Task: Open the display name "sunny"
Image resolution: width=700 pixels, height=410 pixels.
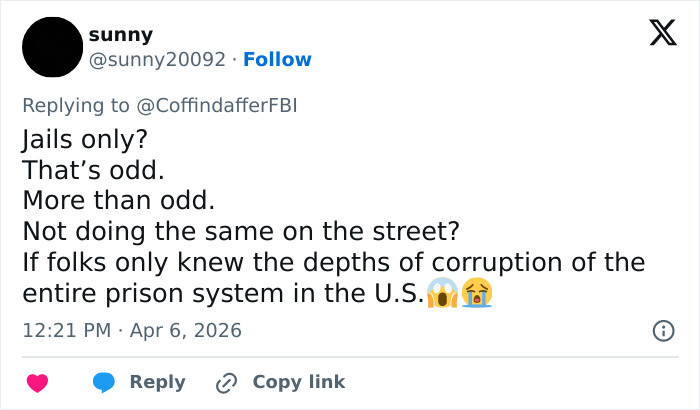Action: 120,35
